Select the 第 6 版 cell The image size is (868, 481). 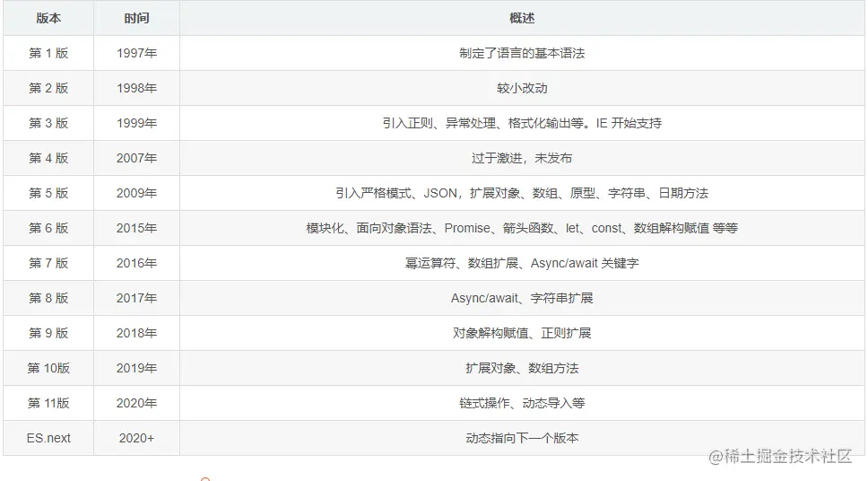coord(48,228)
